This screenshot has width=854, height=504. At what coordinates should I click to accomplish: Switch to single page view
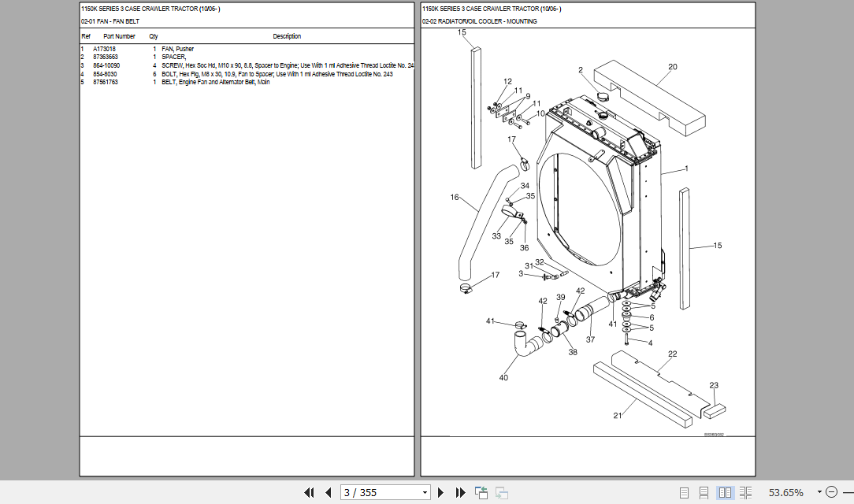[684, 492]
